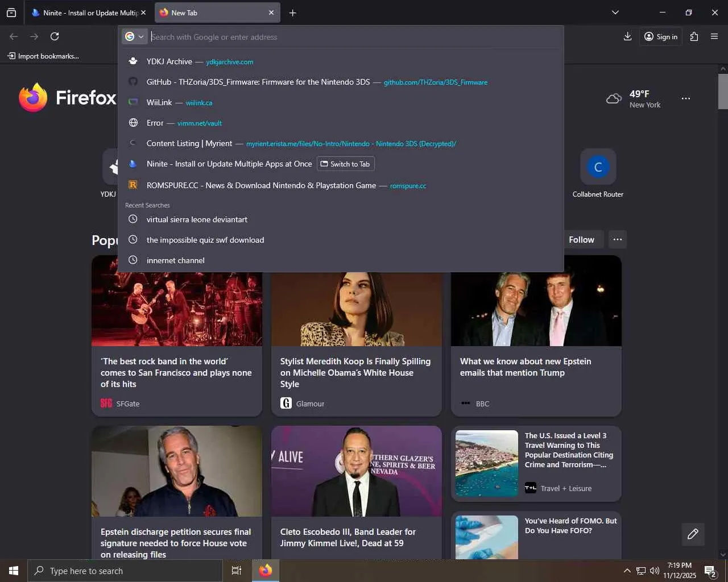Open the Travel + Leisure travel warning article
The image size is (728, 582).
[536, 464]
